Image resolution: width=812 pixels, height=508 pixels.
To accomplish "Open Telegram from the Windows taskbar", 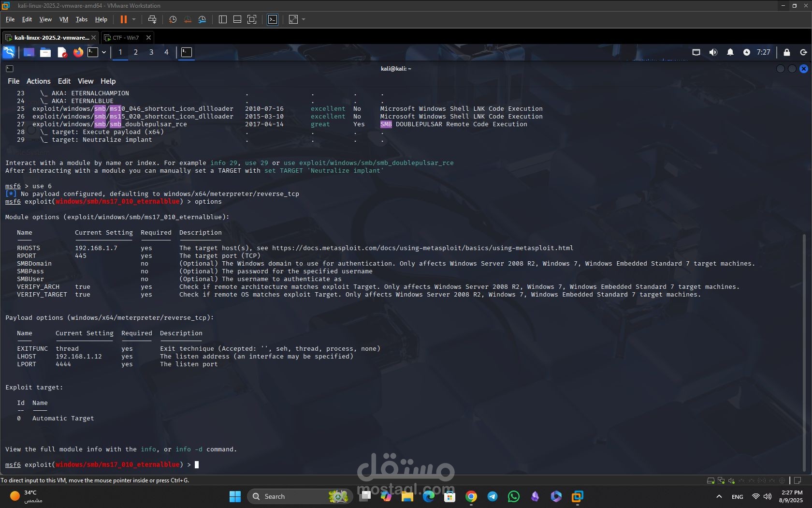I will [x=493, y=496].
